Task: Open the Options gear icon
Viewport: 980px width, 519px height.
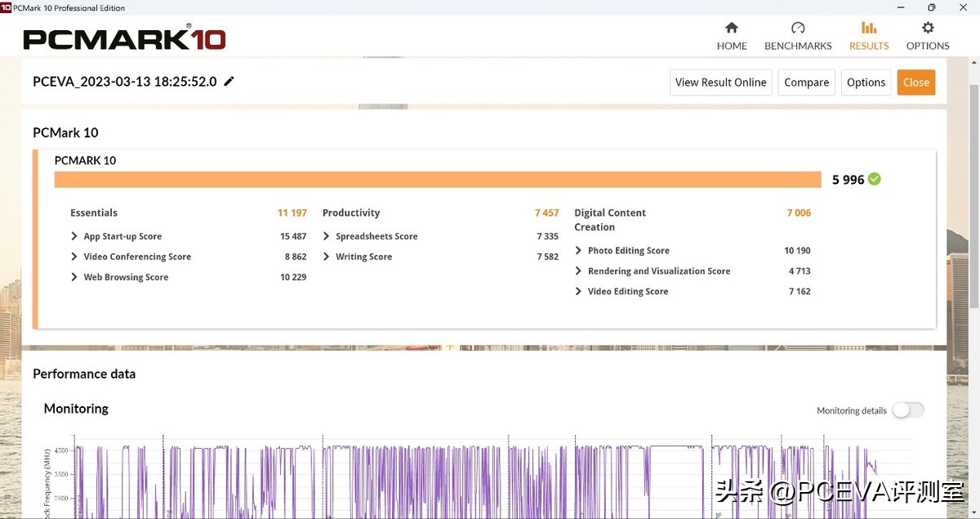Action: tap(928, 29)
